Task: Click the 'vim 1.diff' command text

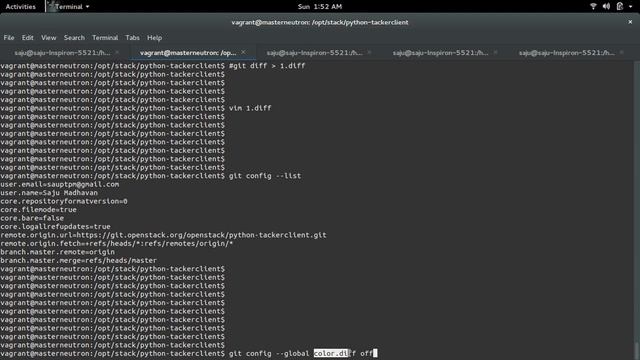Action: coord(250,108)
